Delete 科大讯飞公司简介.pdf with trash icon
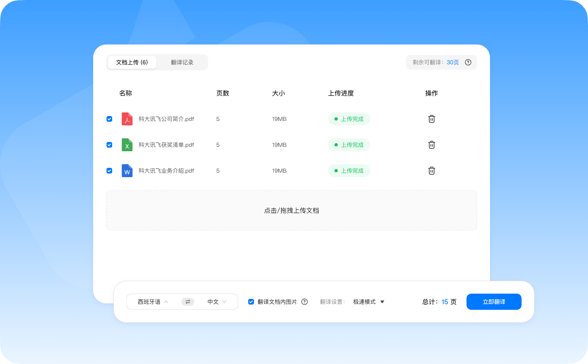 tap(432, 119)
